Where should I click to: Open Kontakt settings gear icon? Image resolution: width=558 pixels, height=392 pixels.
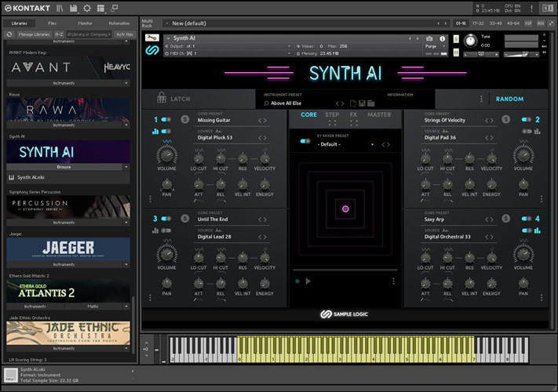(x=87, y=9)
